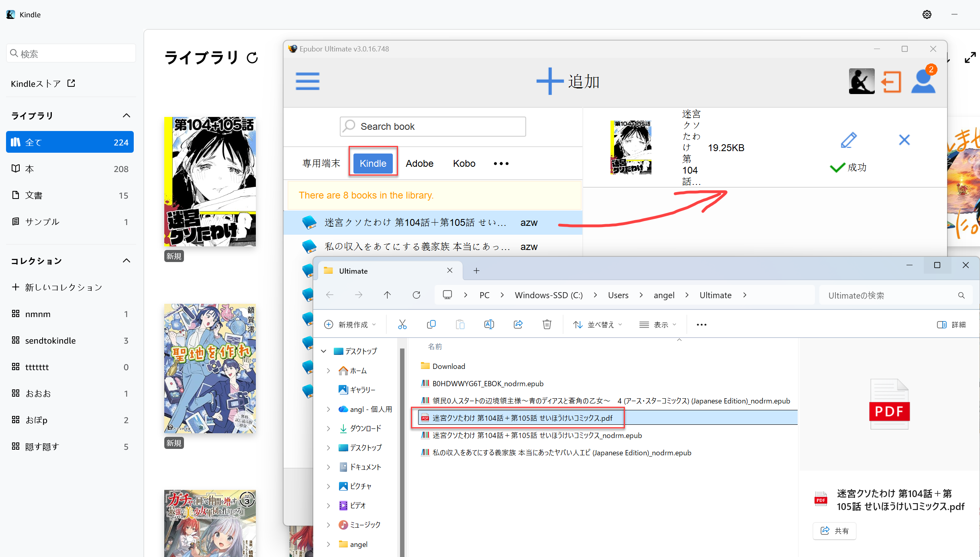Switch to the 専用端末 tab in Epubor
Image resolution: width=980 pixels, height=557 pixels.
click(x=321, y=163)
